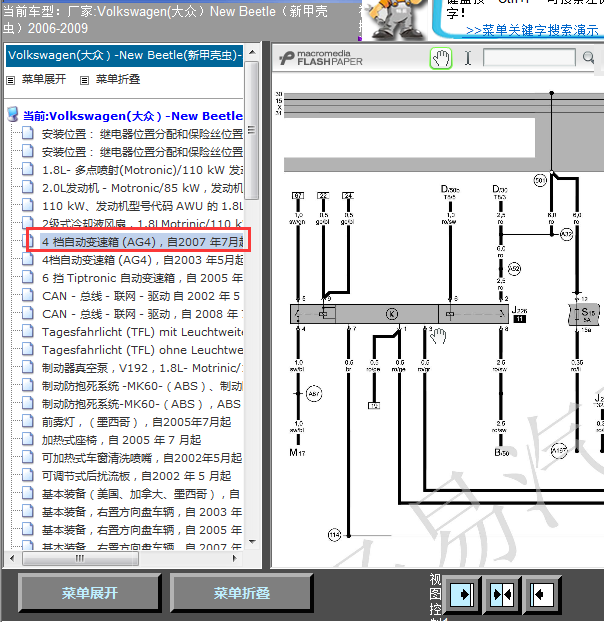The width and height of the screenshot is (604, 622).
Task: Click the icon beside top 菜单展开 link
Action: click(11, 81)
